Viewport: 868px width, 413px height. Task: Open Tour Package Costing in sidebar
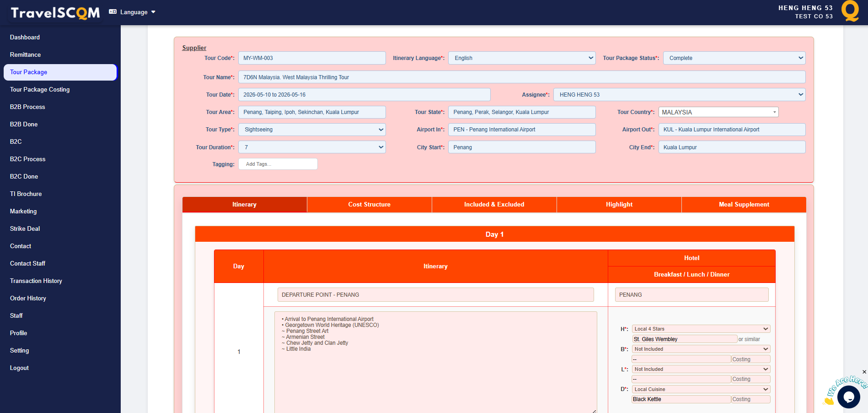[x=40, y=90]
